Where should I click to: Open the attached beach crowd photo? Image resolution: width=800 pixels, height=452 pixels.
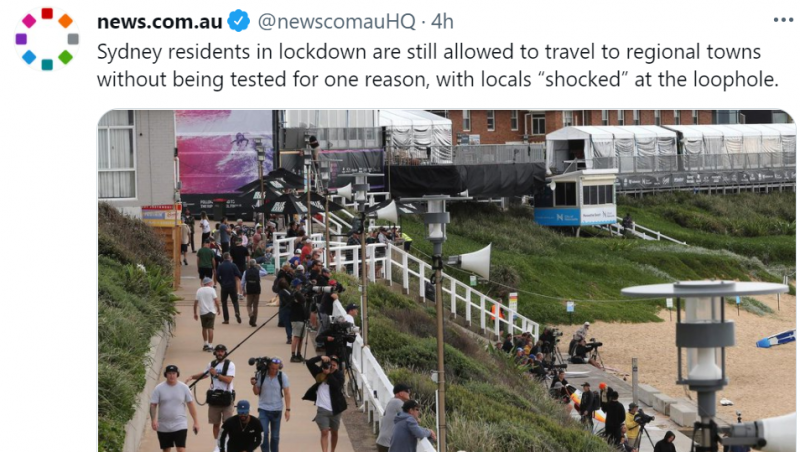pos(446,281)
